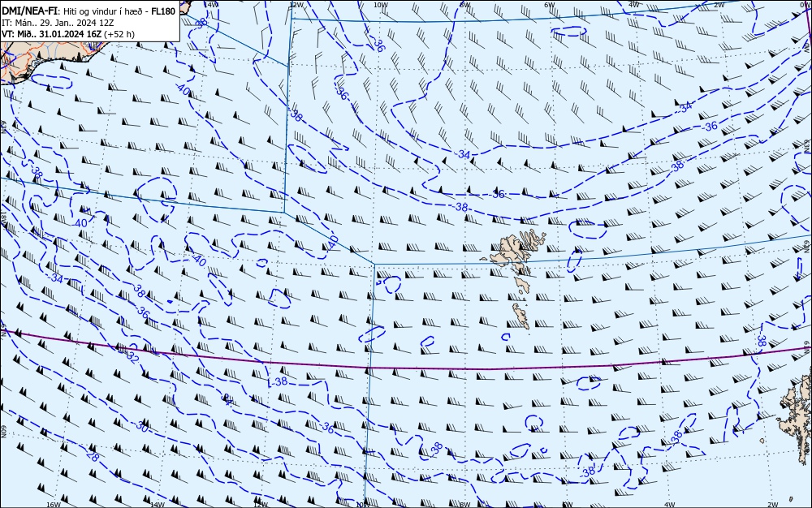
Task: Click the -28 temperature contour label
Action: (x=93, y=457)
